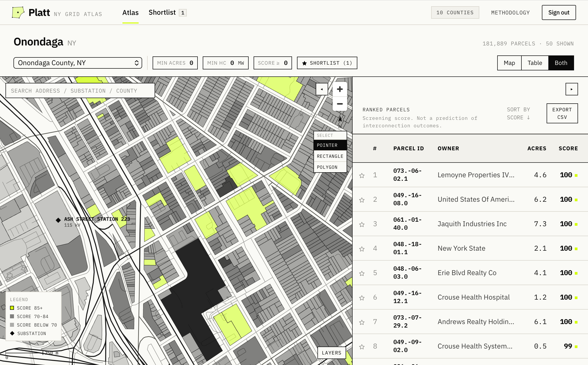Switch view to Both

point(561,63)
